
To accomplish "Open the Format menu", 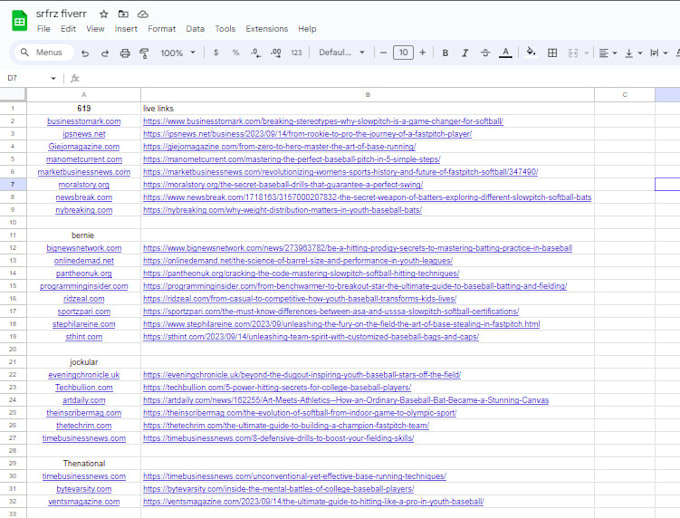I will pos(161,29).
